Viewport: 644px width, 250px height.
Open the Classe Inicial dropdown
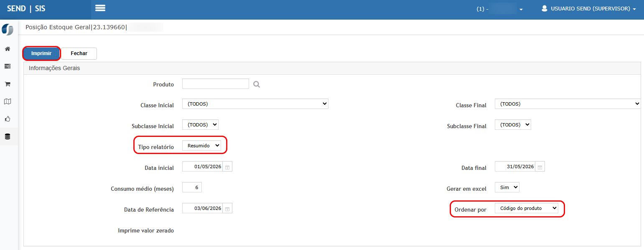coord(255,104)
